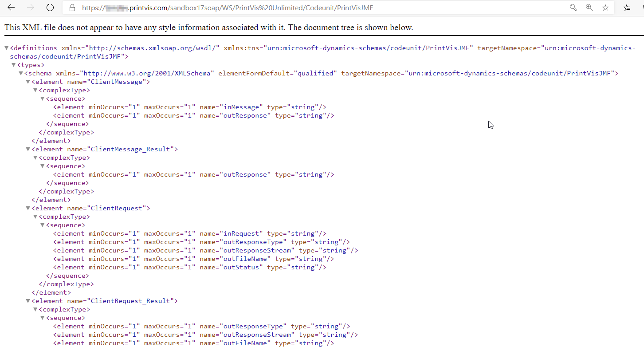Collapse complexType under ClientMessage

point(35,91)
